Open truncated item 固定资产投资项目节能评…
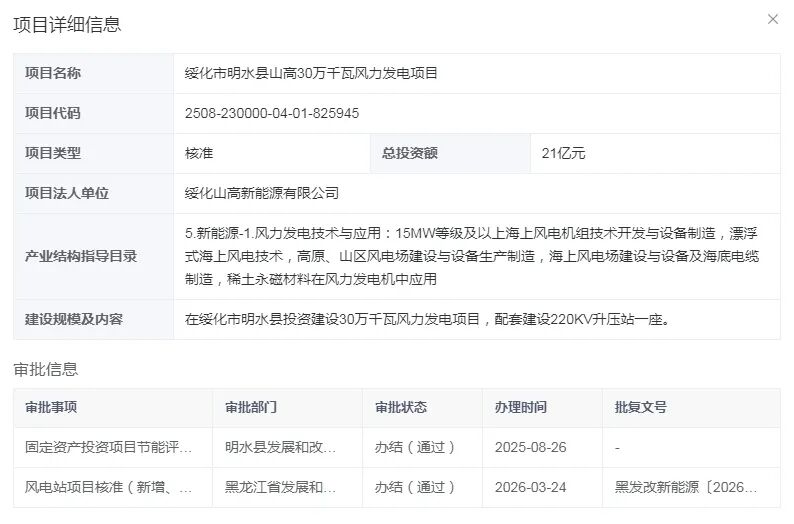Screen dimensions: 794x524 pos(109,447)
